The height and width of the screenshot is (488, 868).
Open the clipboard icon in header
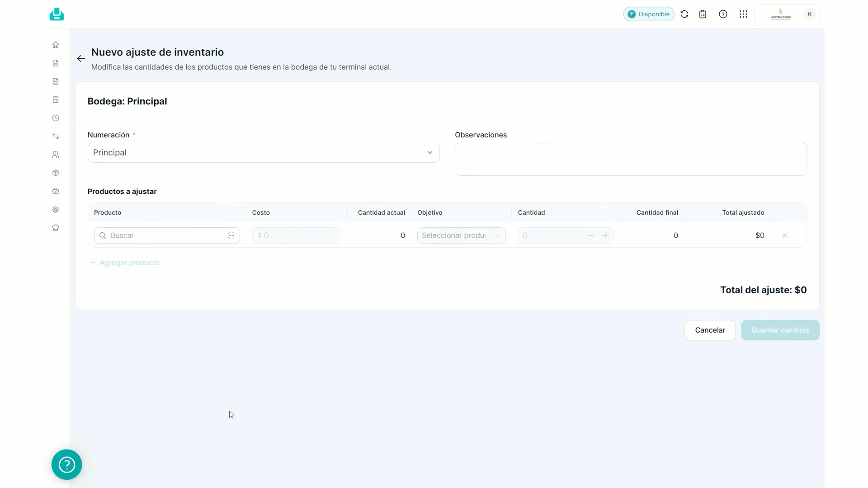coord(703,14)
